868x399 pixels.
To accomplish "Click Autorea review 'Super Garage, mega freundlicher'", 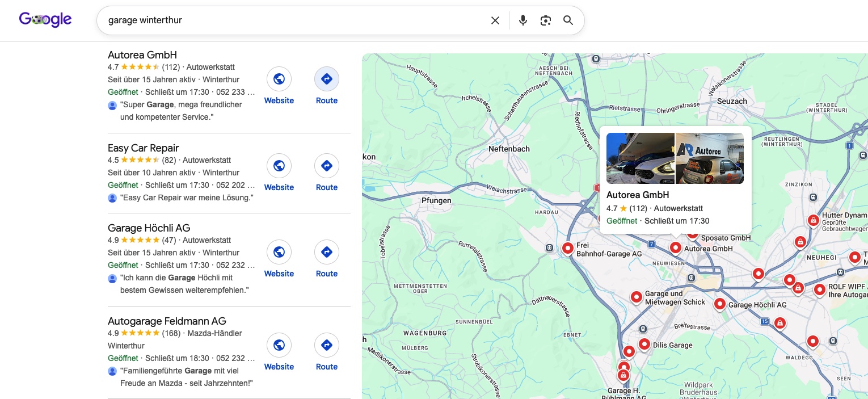I will coord(181,111).
